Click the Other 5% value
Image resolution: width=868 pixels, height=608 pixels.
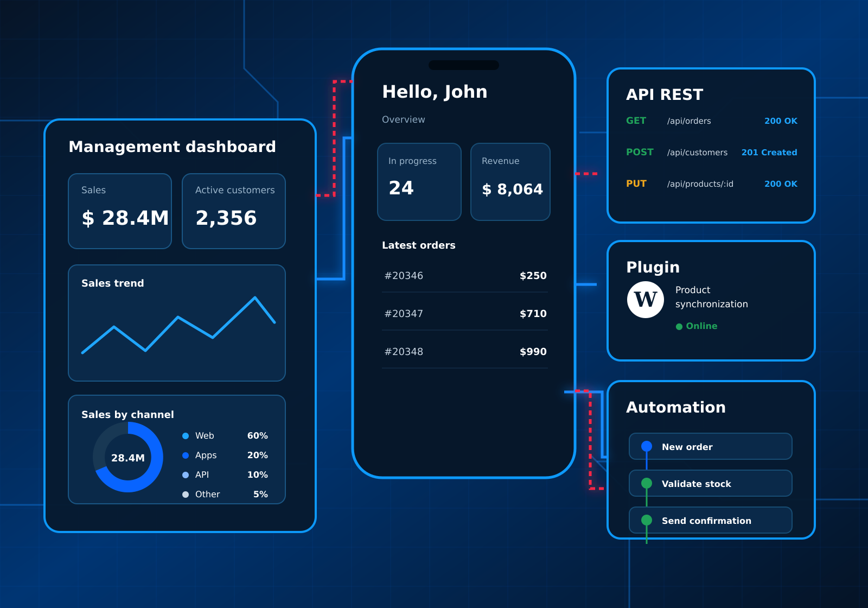coord(260,495)
